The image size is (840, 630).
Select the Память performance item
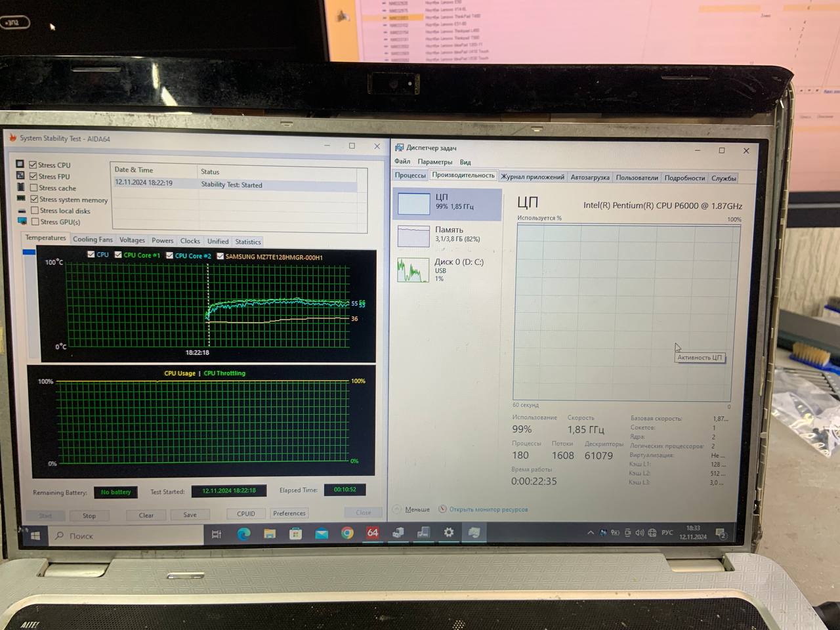[x=448, y=235]
